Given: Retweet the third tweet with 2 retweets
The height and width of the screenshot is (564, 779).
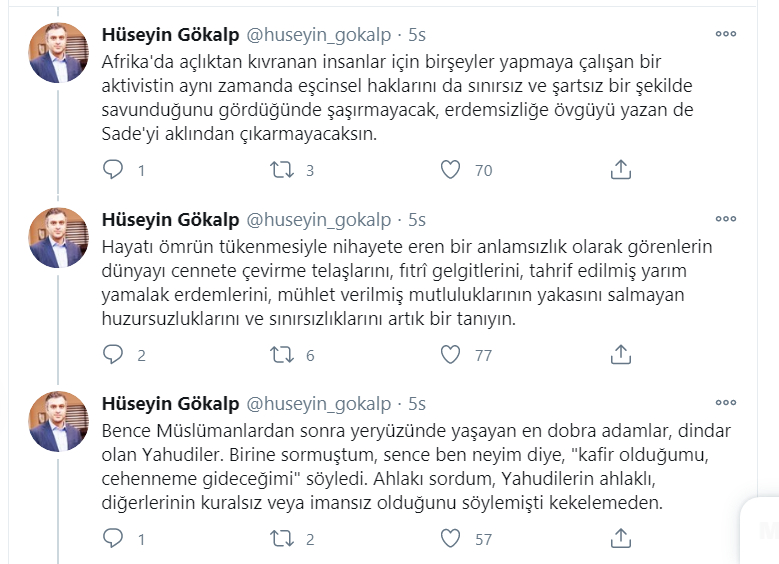Looking at the screenshot, I should [282, 539].
